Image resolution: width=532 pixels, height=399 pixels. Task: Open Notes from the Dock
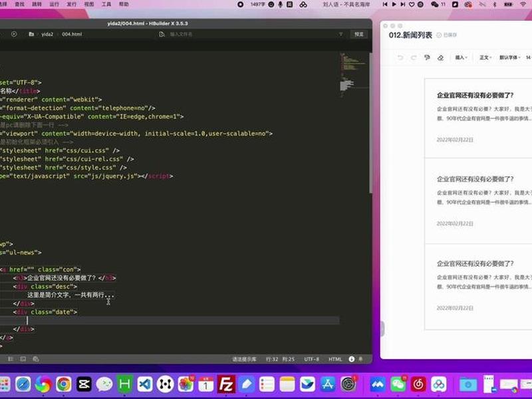pyautogui.click(x=287, y=384)
